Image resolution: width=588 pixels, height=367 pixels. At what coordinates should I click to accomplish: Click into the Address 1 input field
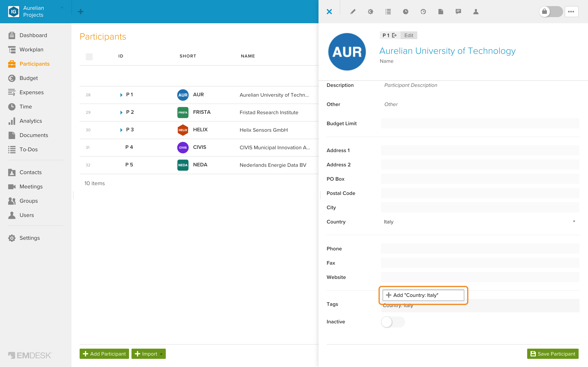pyautogui.click(x=480, y=150)
